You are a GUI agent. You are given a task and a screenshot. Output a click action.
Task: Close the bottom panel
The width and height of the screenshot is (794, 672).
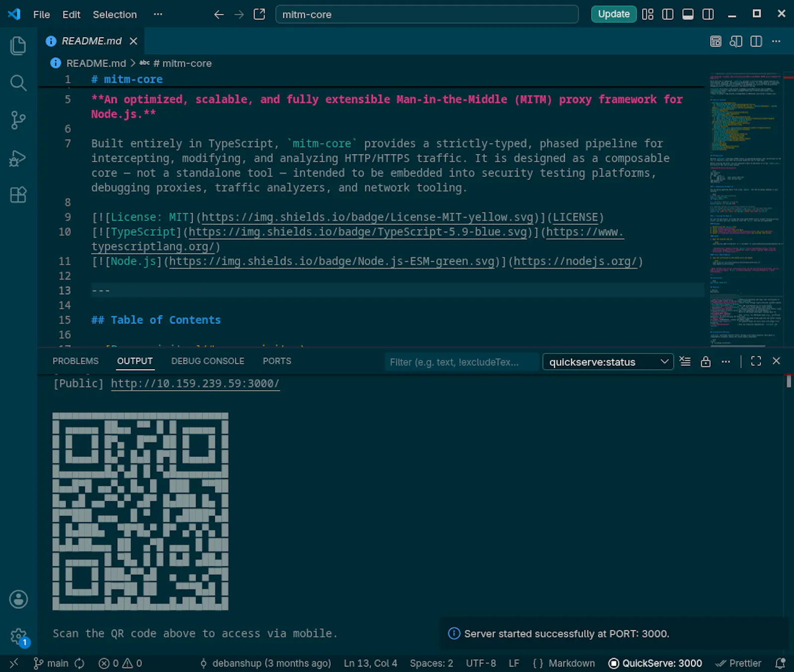coord(777,361)
